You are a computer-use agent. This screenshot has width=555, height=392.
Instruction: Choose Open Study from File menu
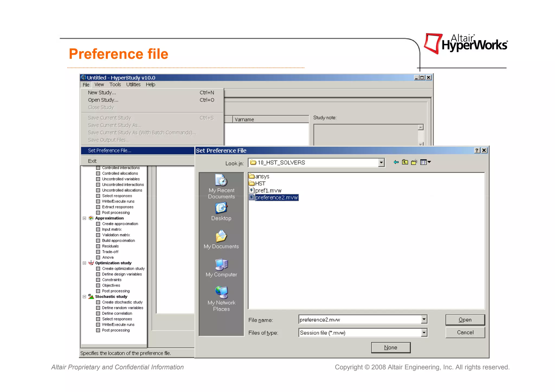(x=152, y=100)
